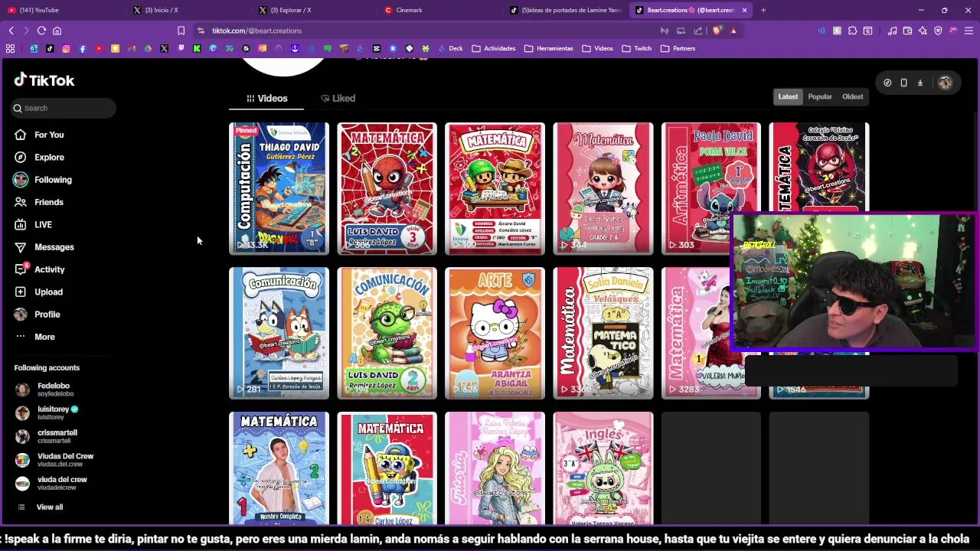
Task: Switch to the Explorar / X browser tab
Action: point(314,10)
